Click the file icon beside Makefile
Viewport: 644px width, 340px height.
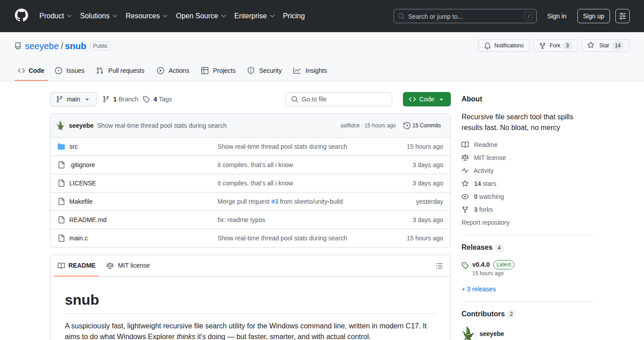[x=61, y=201]
